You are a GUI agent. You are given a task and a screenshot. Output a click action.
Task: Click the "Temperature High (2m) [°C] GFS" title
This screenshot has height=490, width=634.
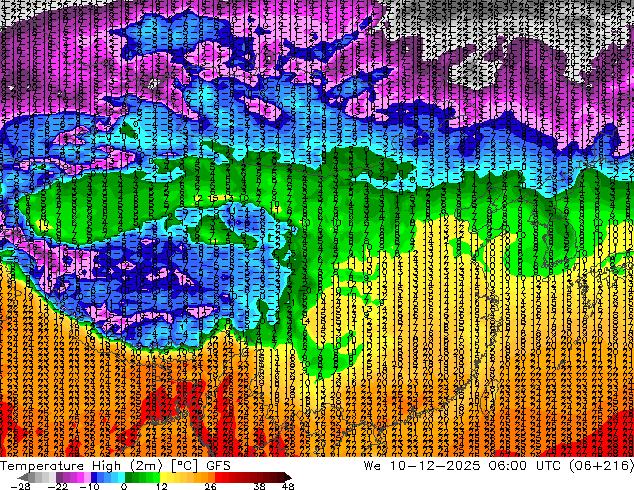click(x=115, y=466)
